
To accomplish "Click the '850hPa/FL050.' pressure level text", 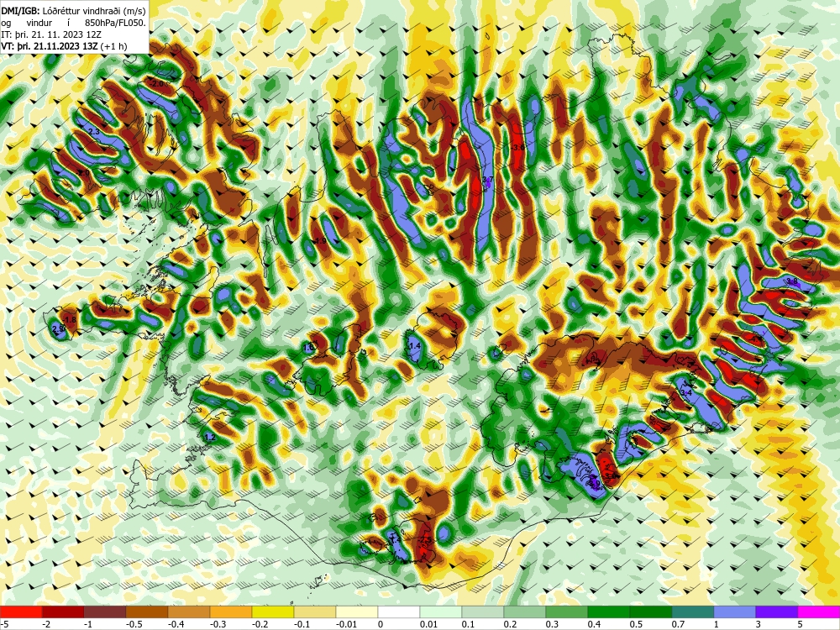I will coord(114,23).
